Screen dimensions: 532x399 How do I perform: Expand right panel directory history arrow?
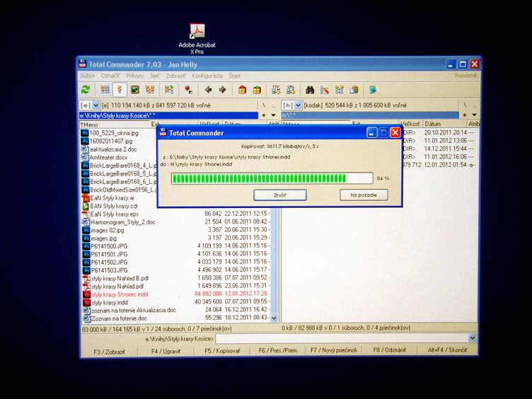[474, 115]
